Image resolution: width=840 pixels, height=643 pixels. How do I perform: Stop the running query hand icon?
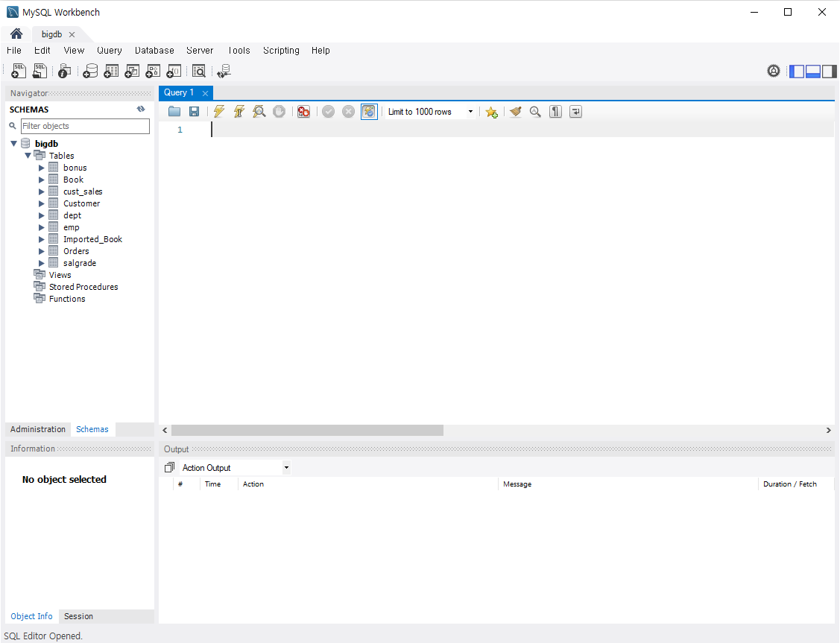(279, 111)
